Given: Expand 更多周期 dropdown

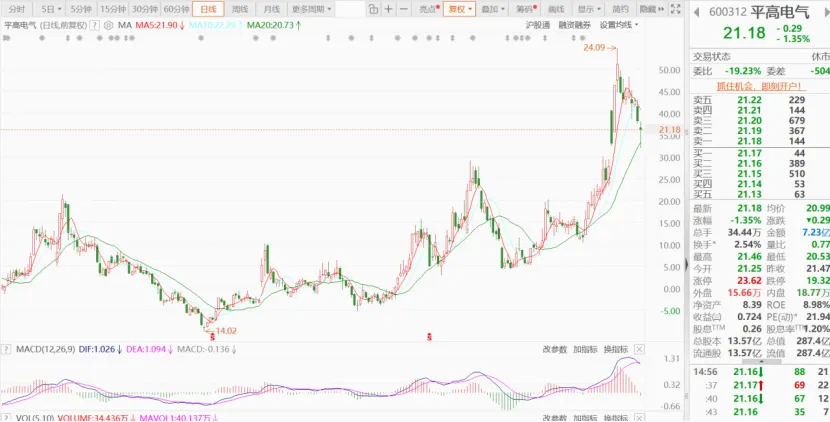Looking at the screenshot, I should (312, 9).
